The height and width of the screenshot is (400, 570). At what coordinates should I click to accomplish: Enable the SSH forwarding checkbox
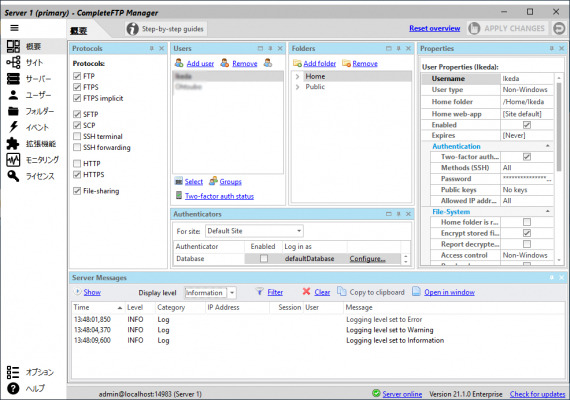click(77, 147)
